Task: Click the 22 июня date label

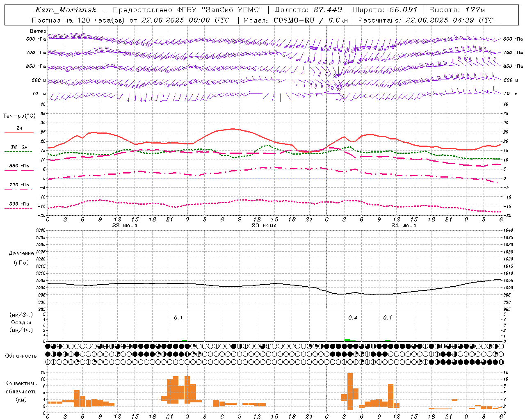Action: (x=125, y=226)
